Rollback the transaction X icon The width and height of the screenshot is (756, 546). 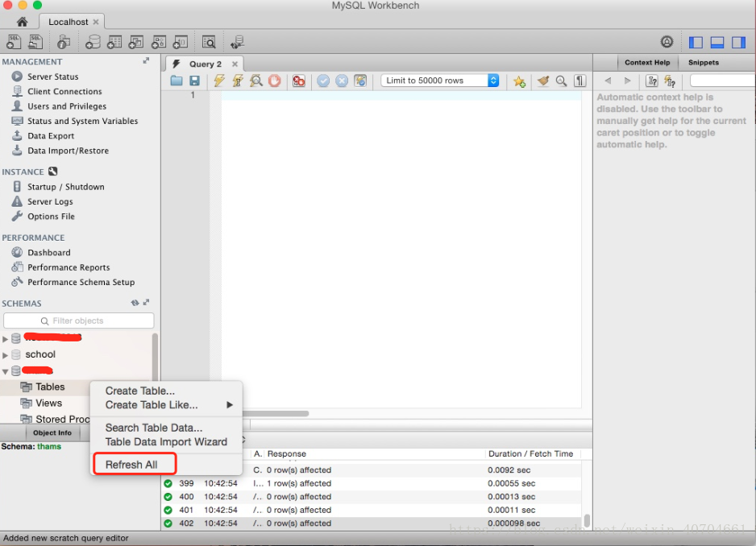tap(342, 81)
